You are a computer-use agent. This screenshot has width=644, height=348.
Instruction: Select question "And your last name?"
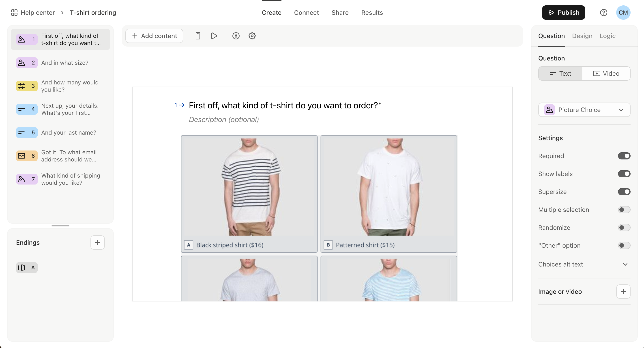click(60, 132)
